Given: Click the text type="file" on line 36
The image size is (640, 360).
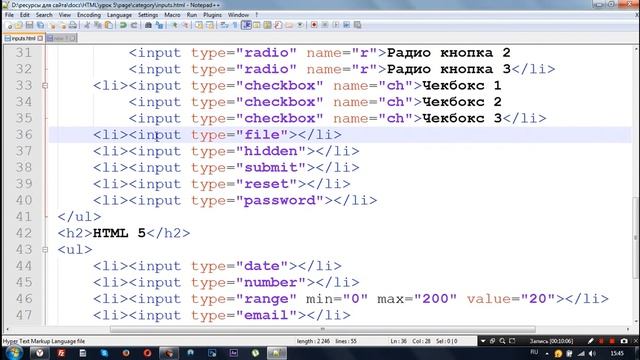Looking at the screenshot, I should tap(240, 135).
